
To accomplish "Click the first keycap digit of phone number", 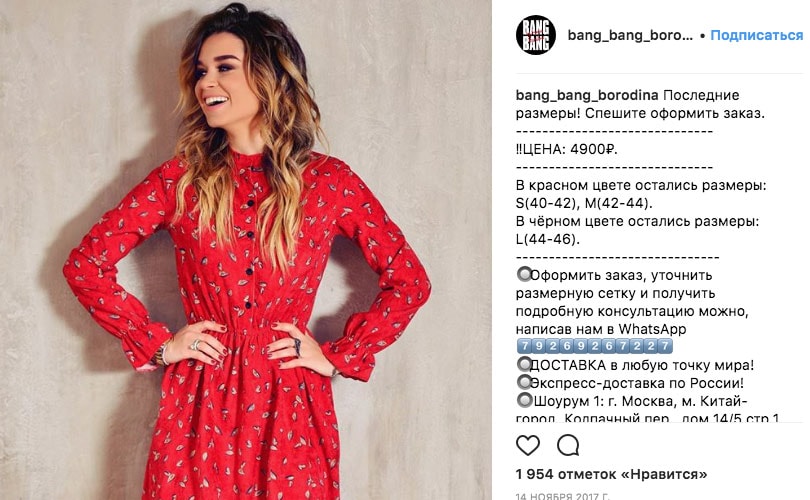I will point(524,346).
